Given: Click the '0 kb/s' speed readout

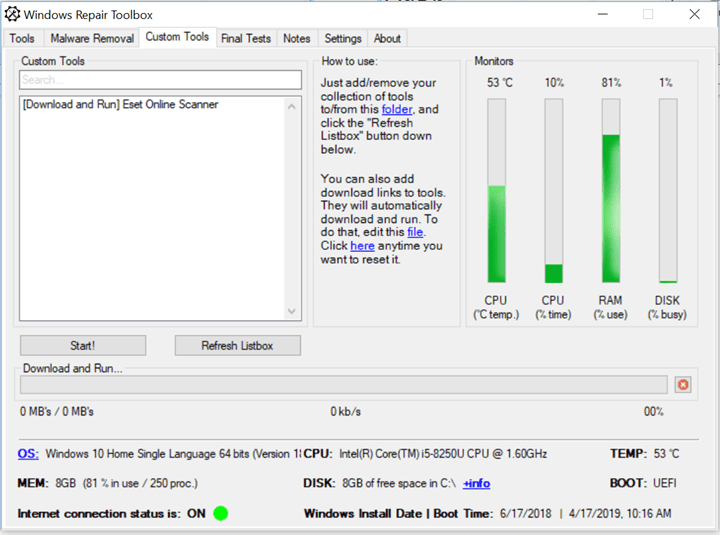Looking at the screenshot, I should click(x=345, y=411).
